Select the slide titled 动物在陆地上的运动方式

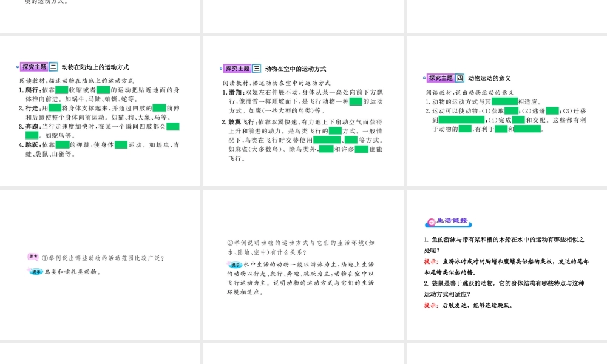click(x=100, y=111)
